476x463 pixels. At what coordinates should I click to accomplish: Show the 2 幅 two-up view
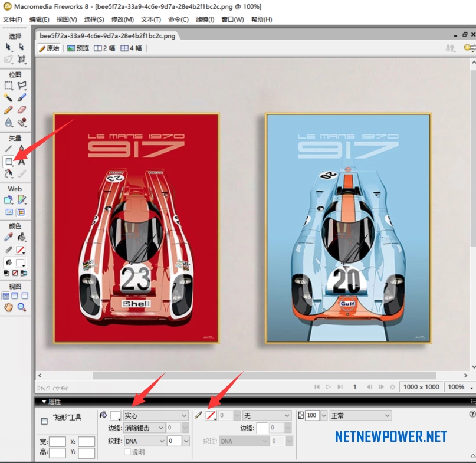click(104, 48)
